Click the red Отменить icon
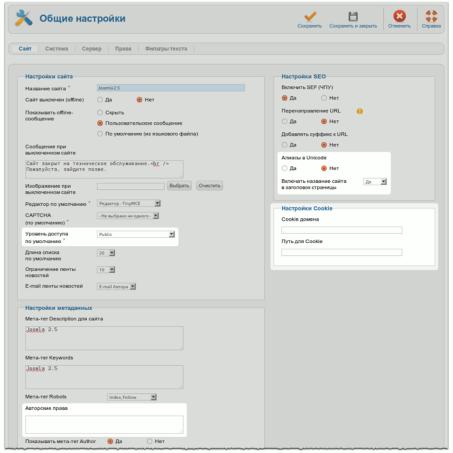Screen dimensions: 453x453 [399, 16]
